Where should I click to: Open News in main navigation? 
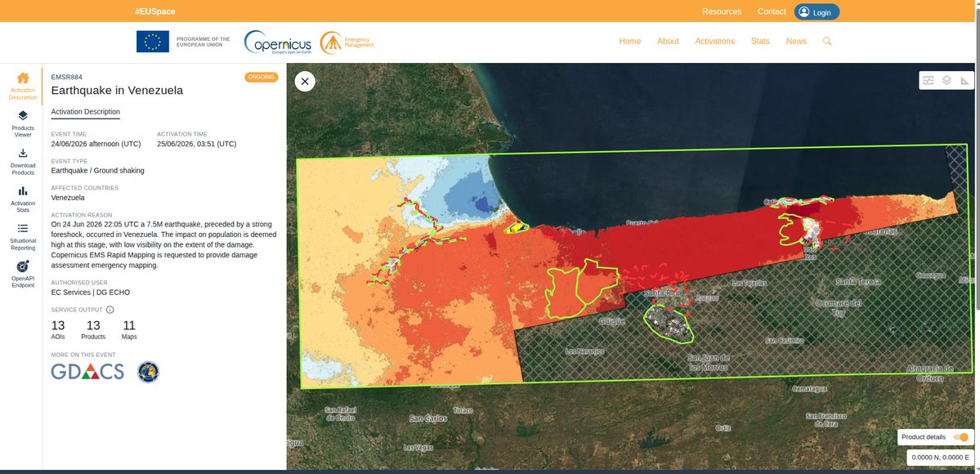(796, 42)
